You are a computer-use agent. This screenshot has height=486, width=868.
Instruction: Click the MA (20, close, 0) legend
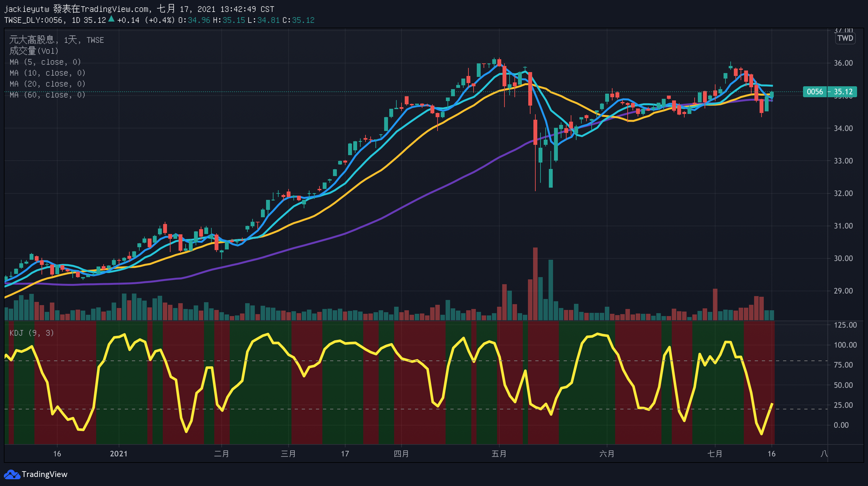(x=47, y=84)
